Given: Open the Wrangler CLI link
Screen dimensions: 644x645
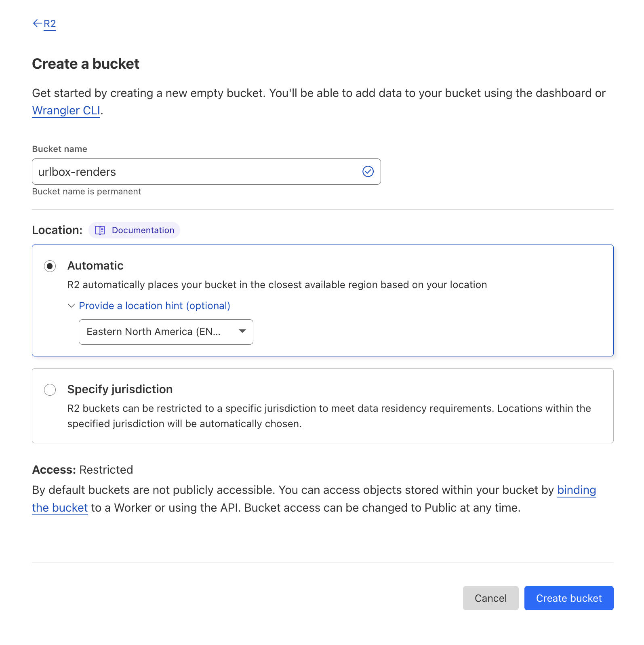Looking at the screenshot, I should click(66, 110).
